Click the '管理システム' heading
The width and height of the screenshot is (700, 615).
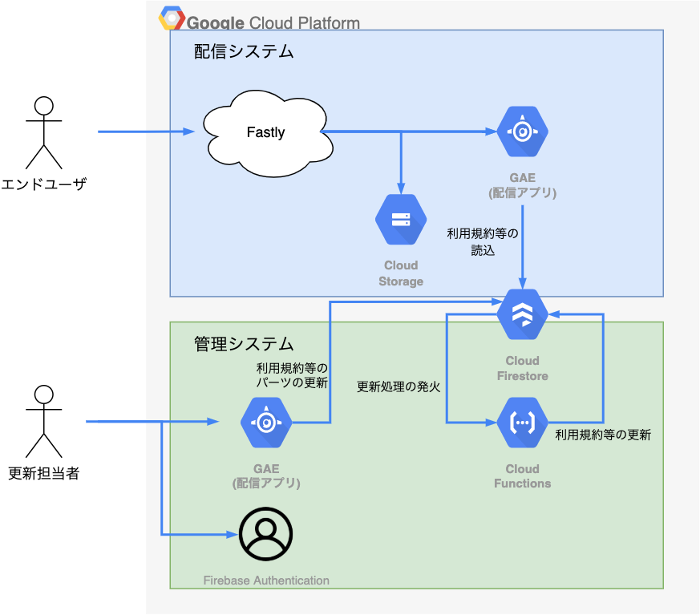tap(244, 344)
